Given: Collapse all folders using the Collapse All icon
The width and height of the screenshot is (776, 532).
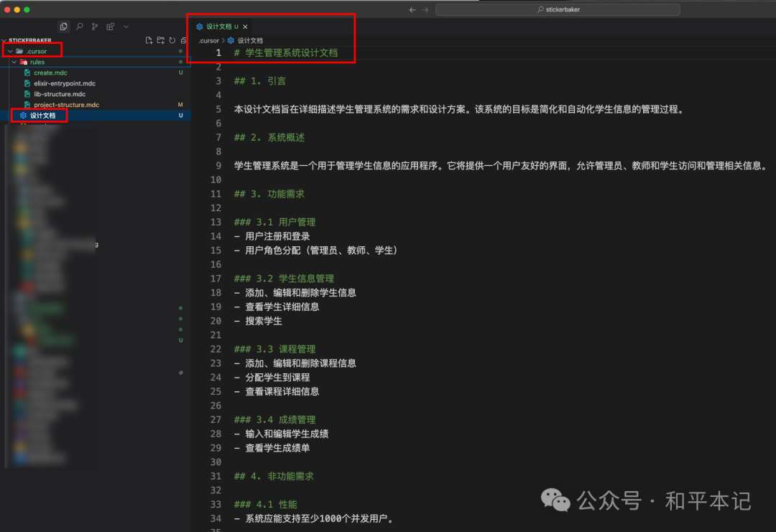Looking at the screenshot, I should [182, 41].
